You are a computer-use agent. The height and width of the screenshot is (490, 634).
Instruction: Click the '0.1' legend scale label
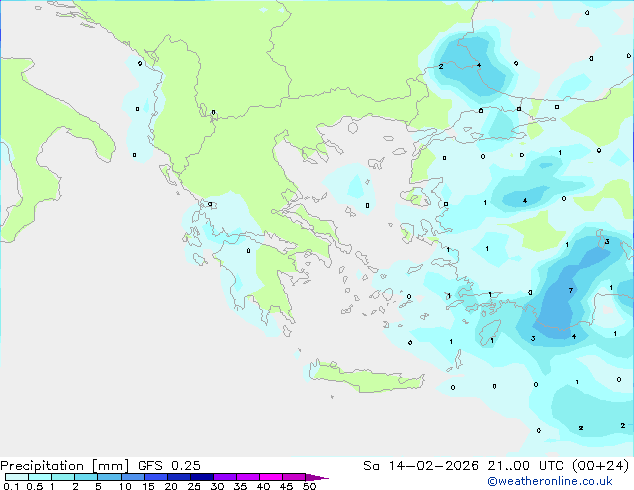(x=11, y=486)
